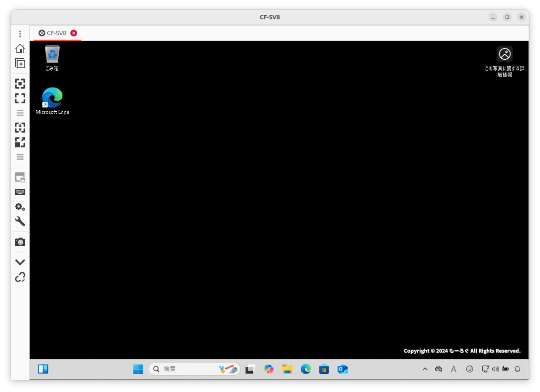The width and height of the screenshot is (540, 392).
Task: Click the battery icon in system tray
Action: click(x=505, y=369)
